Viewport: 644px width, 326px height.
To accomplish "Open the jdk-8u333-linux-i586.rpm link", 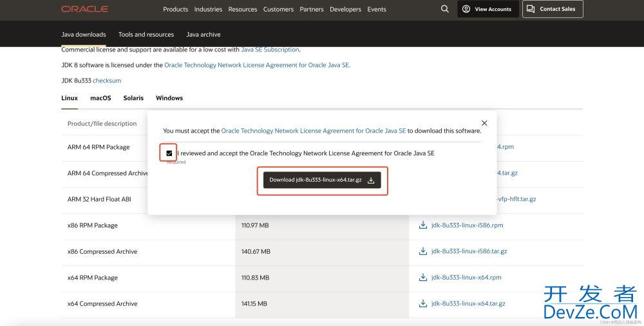I will (x=468, y=225).
